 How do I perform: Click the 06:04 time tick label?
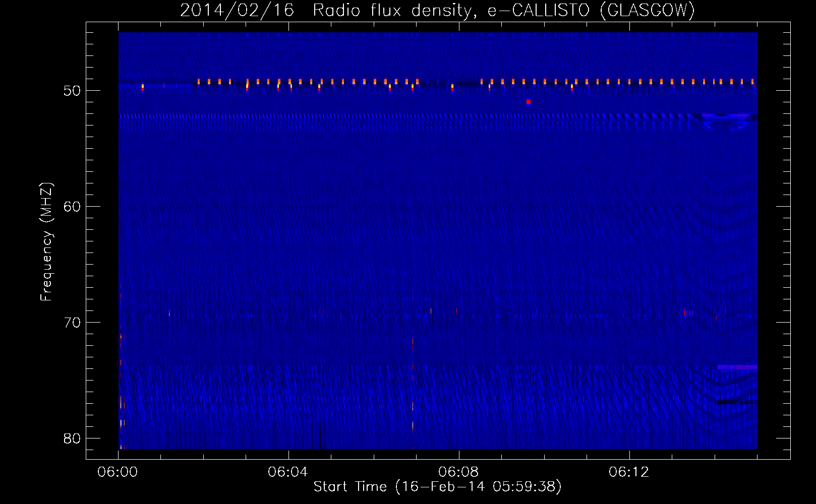click(288, 472)
